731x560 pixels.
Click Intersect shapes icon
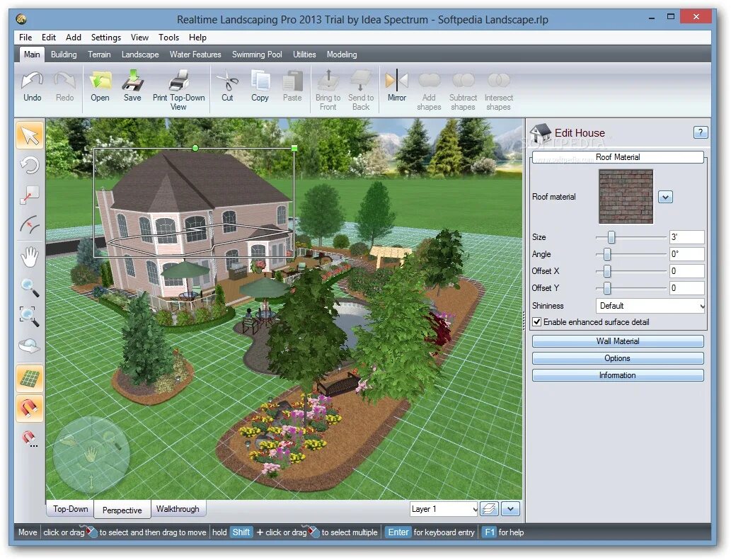tap(498, 81)
